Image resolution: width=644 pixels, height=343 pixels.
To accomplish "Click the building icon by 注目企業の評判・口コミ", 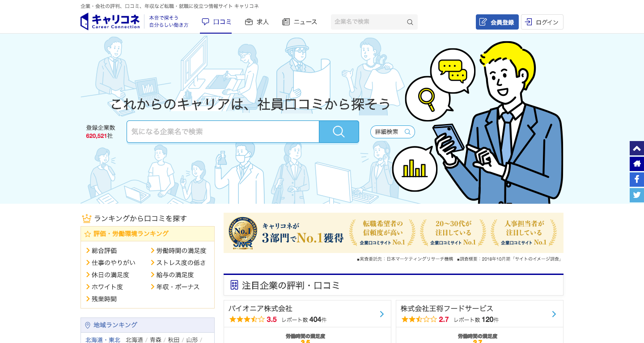I will 234,285.
